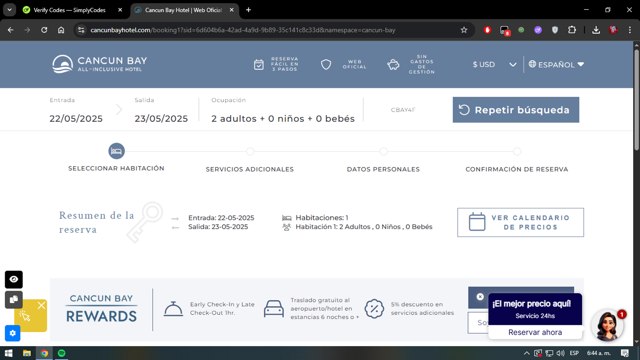Click the Chrome taskbar icon
Viewport: 640px width, 360px height.
[44, 353]
